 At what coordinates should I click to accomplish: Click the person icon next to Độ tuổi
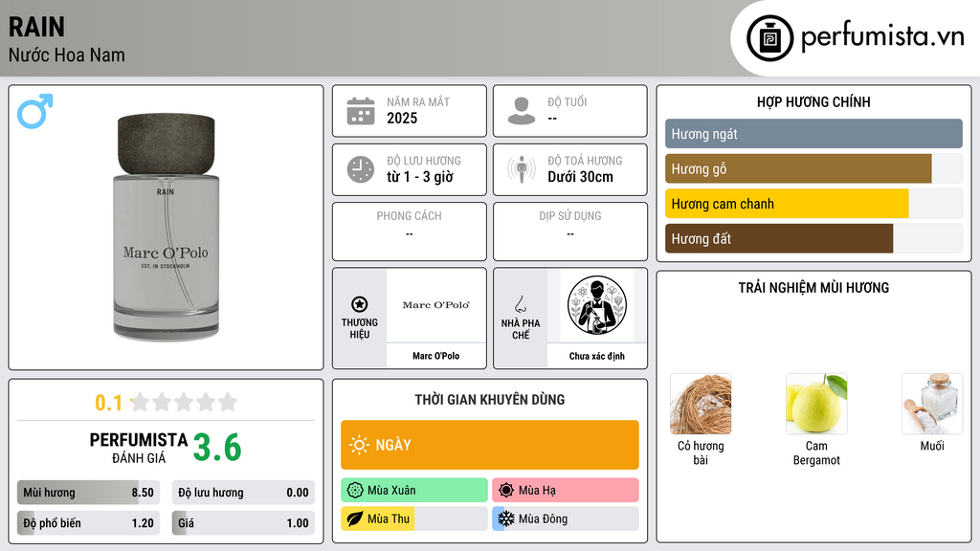coord(522,111)
